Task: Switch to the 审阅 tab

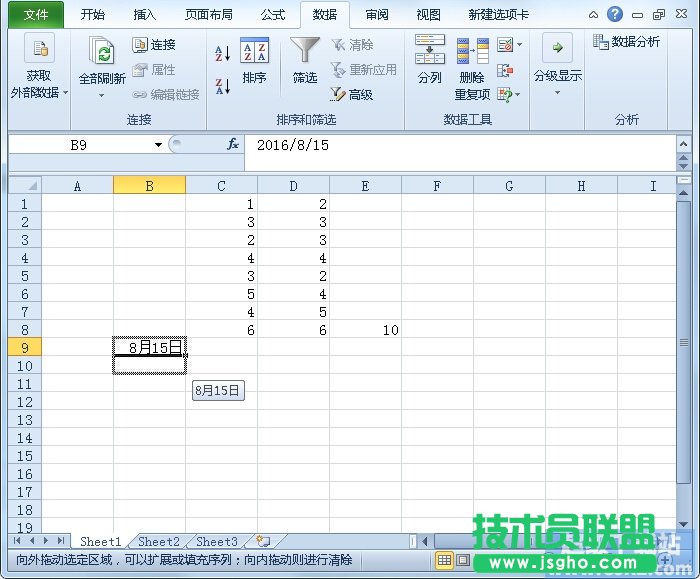Action: click(377, 15)
